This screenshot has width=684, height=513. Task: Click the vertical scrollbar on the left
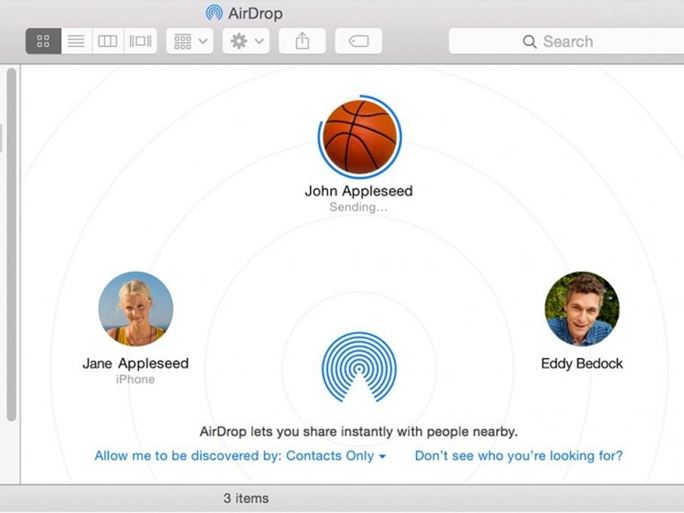(x=12, y=244)
